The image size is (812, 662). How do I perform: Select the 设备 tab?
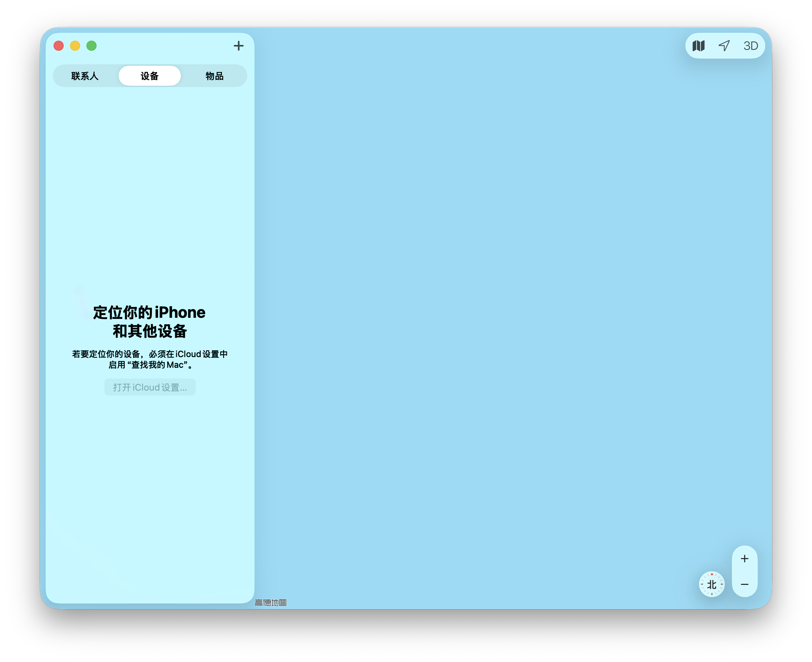click(x=150, y=76)
